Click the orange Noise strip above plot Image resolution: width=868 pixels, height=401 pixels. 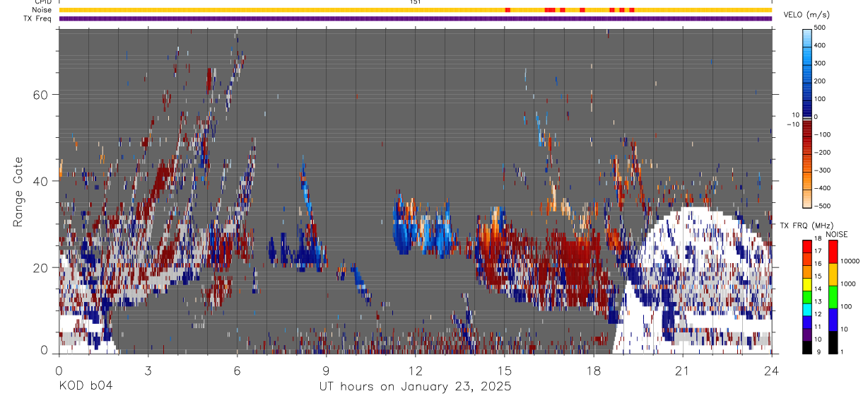(x=415, y=10)
